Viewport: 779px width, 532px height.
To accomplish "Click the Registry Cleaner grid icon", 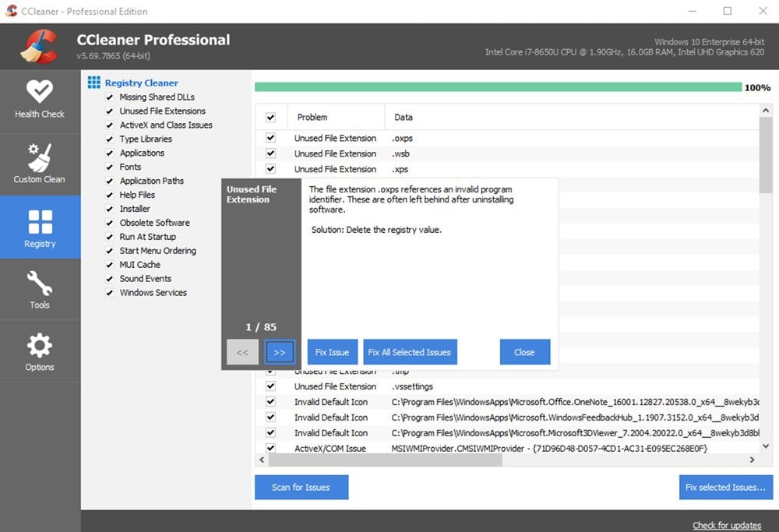I will (93, 83).
